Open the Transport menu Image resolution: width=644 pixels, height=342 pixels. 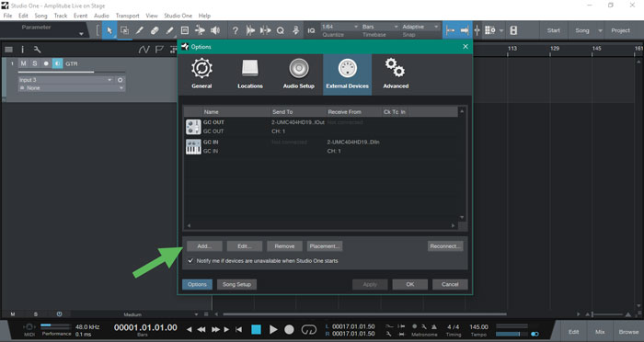pos(127,16)
